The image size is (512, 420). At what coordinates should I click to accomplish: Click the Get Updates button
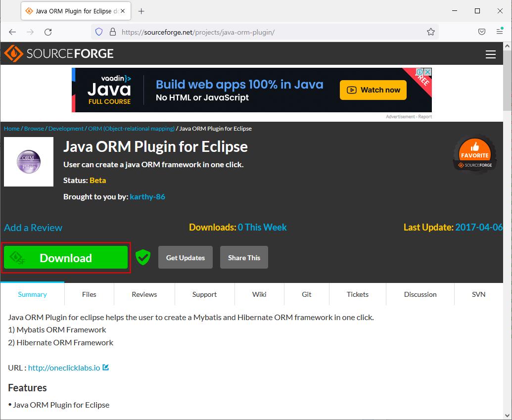pos(186,258)
